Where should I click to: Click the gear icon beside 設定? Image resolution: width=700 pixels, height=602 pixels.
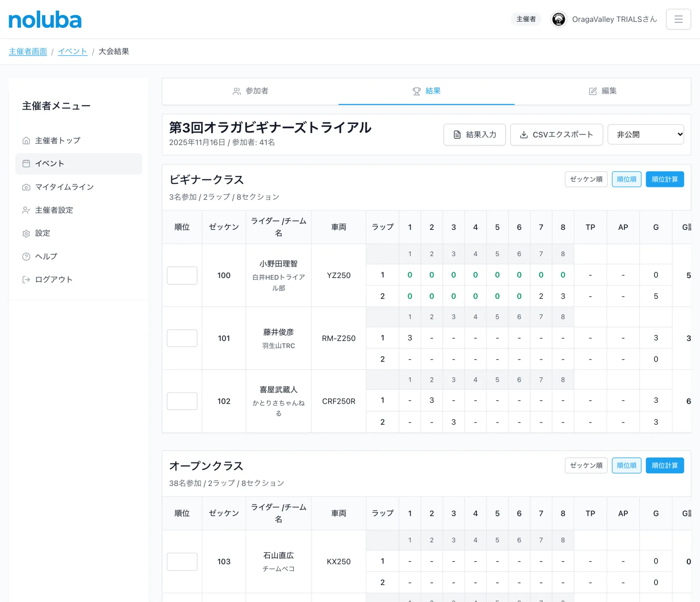[26, 233]
